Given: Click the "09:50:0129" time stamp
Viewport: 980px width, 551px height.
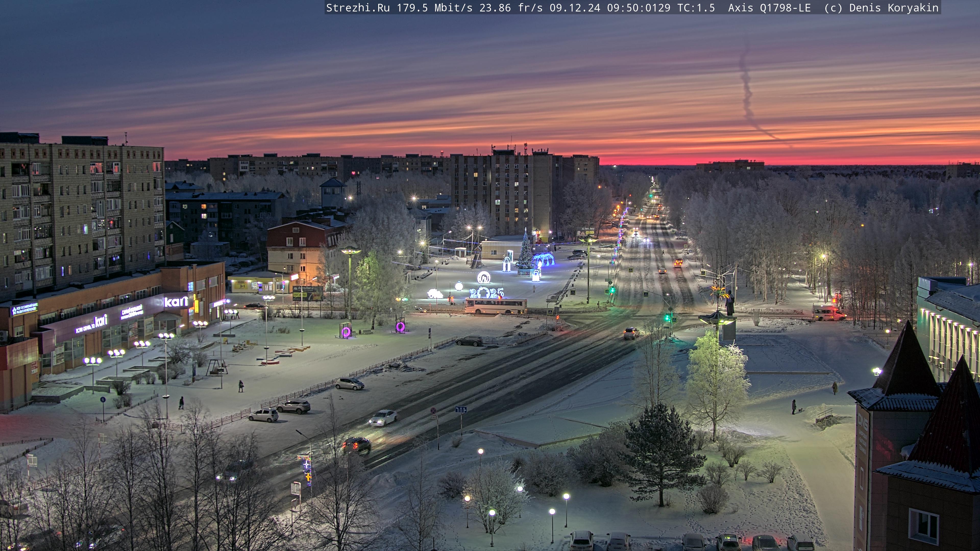Looking at the screenshot, I should (x=639, y=8).
